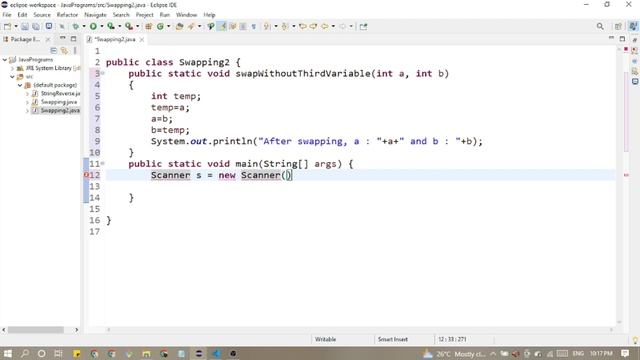This screenshot has height=360, width=640.
Task: Open the New wizard dropdown arrow
Action: tap(16, 27)
